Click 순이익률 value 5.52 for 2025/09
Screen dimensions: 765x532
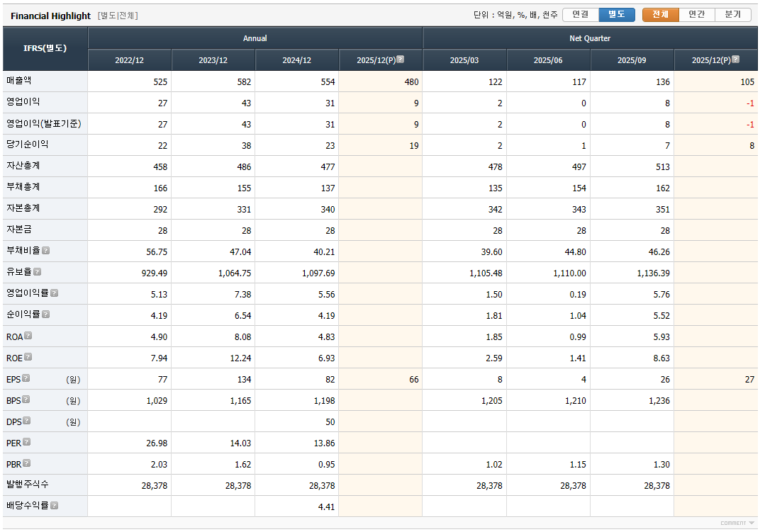661,315
